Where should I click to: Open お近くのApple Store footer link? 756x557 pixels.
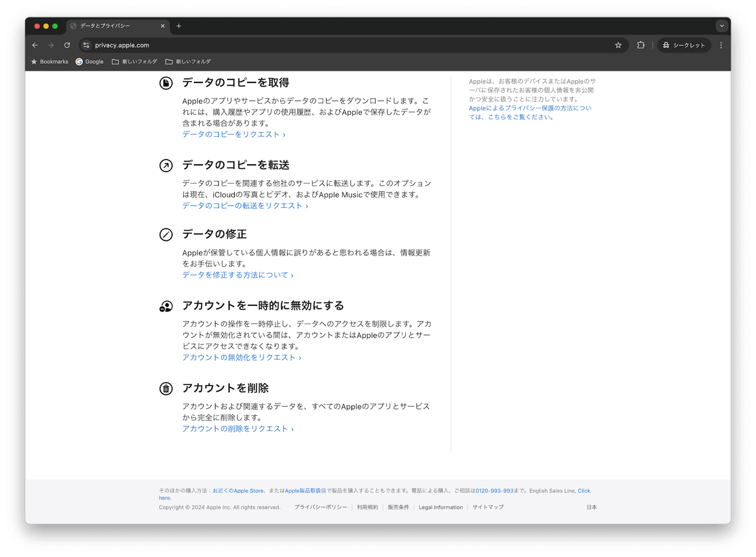[238, 491]
